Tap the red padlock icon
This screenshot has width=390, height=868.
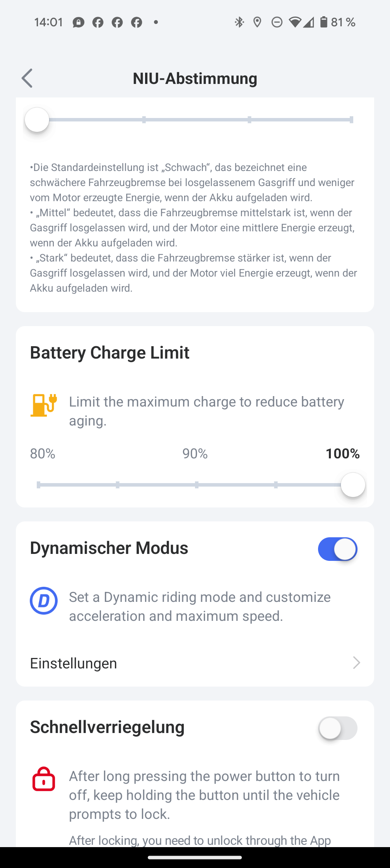[44, 779]
